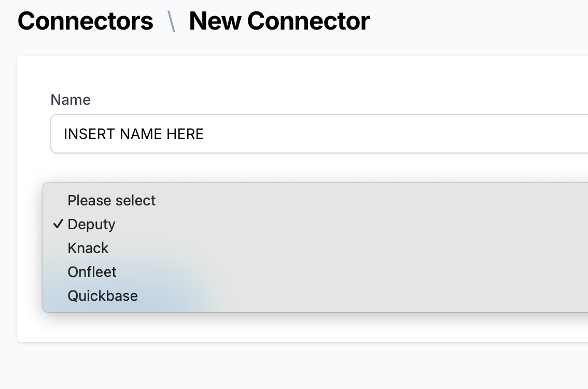Choose Onfleet from the dropdown list
The width and height of the screenshot is (588, 389).
coord(92,272)
